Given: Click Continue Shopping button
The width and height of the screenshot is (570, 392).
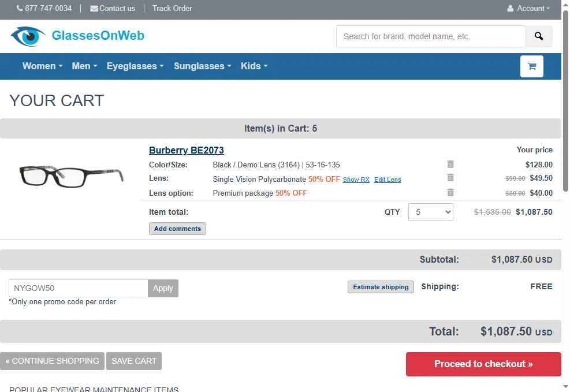Looking at the screenshot, I should coord(53,361).
